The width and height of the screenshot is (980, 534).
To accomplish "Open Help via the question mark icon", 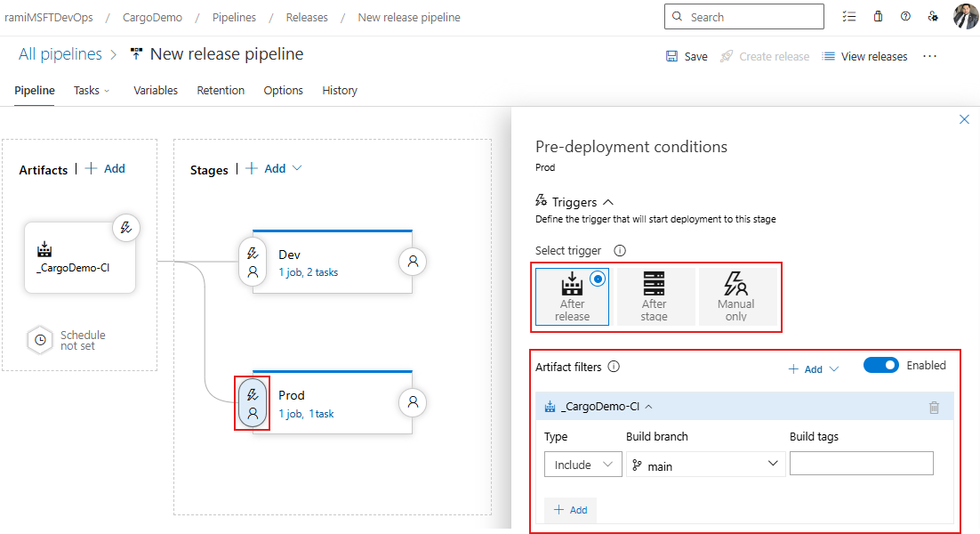I will pyautogui.click(x=905, y=16).
